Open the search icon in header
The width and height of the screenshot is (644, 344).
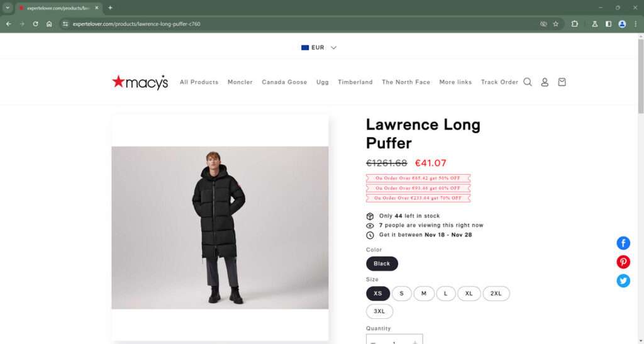pyautogui.click(x=528, y=82)
